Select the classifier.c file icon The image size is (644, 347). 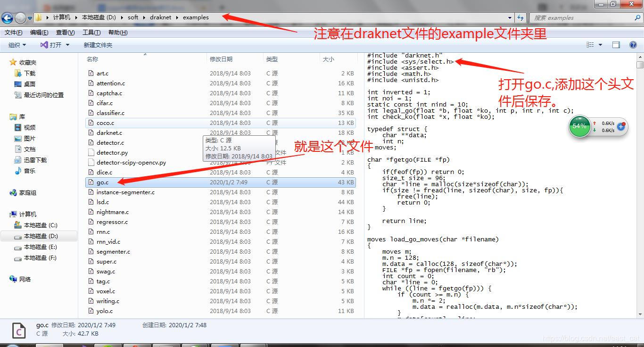click(91, 113)
